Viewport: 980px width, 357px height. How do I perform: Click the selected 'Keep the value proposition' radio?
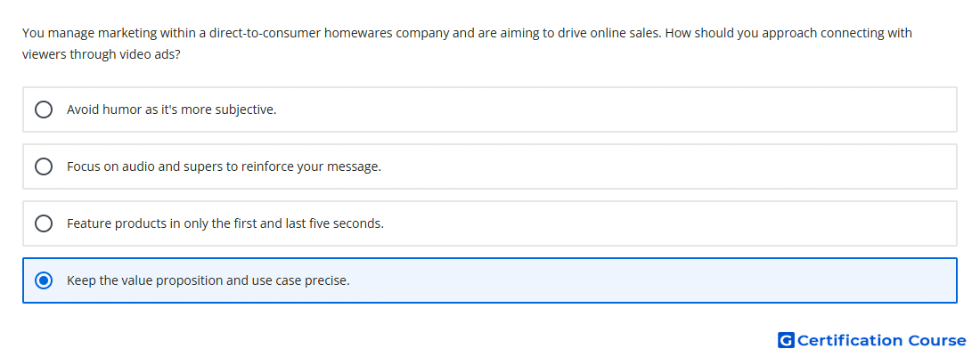[x=44, y=280]
